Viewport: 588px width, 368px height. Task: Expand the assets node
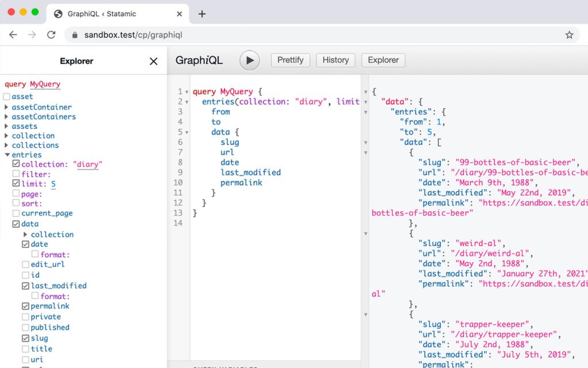[x=6, y=126]
